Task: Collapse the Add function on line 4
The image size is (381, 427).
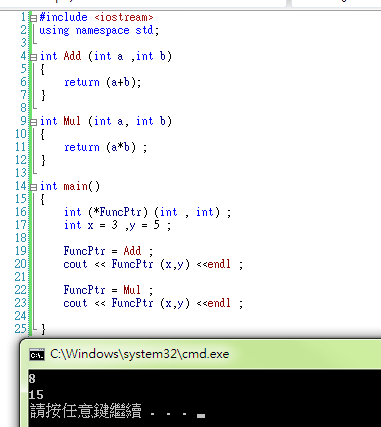Action: [33, 57]
